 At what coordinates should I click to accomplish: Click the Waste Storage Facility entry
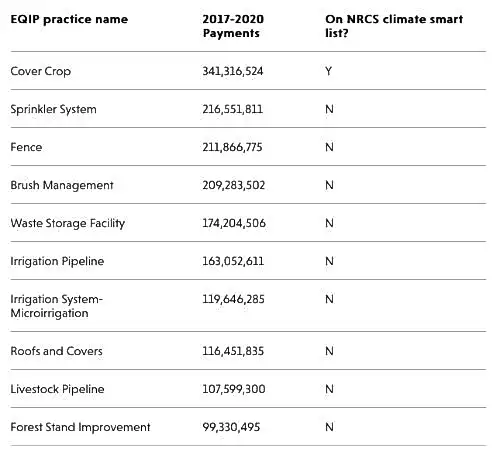[x=68, y=223]
